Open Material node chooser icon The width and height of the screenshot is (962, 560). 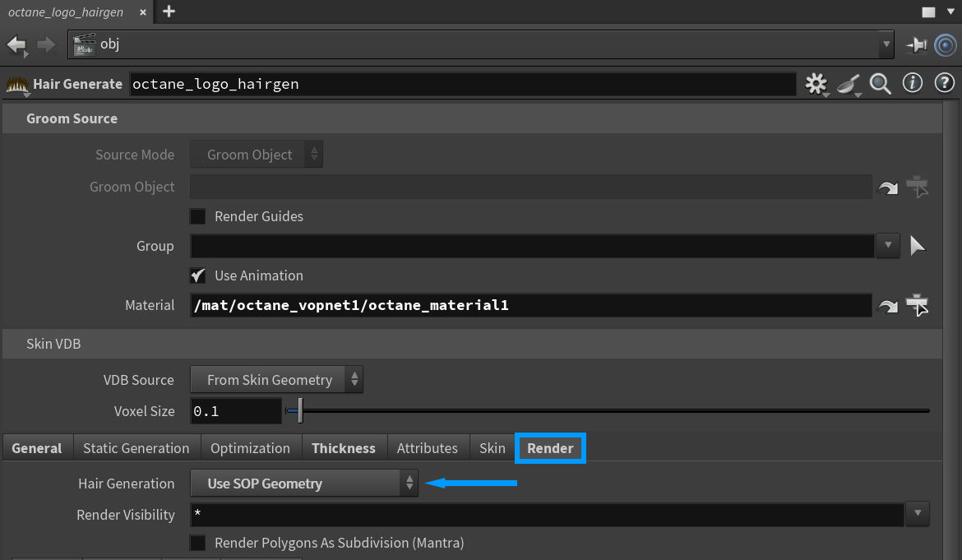pyautogui.click(x=917, y=306)
